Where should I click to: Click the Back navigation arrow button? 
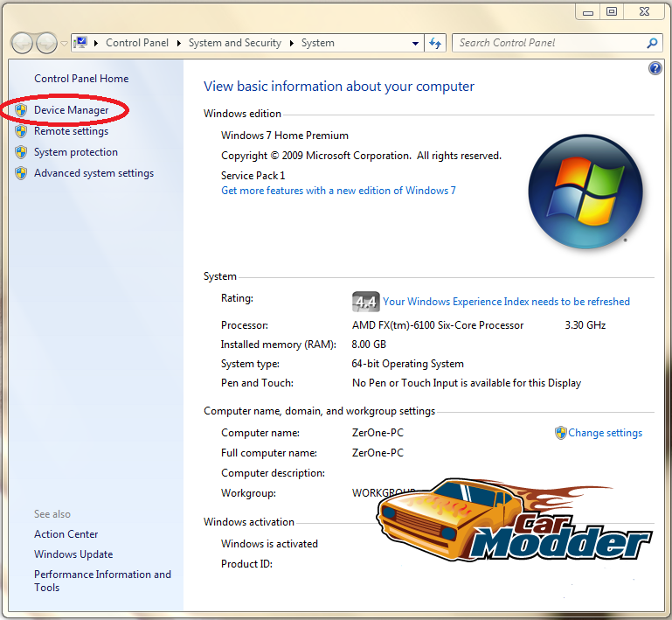coord(22,43)
